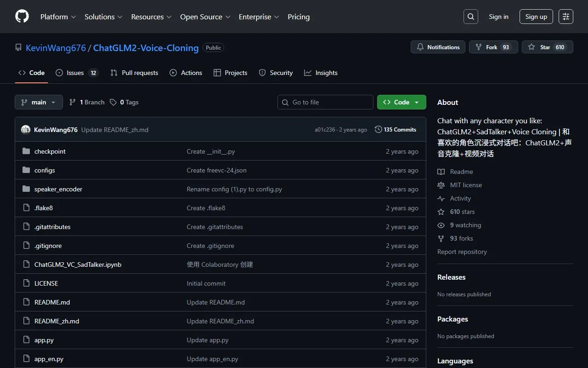588x368 pixels.
Task: Click the .flake8 file icon
Action: 26,208
